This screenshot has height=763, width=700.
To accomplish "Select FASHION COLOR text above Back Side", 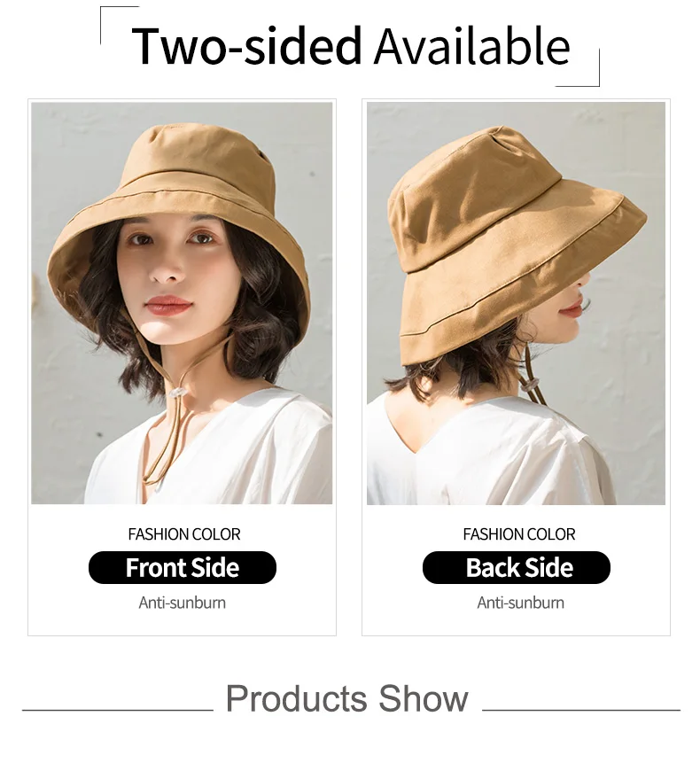I will [x=518, y=534].
